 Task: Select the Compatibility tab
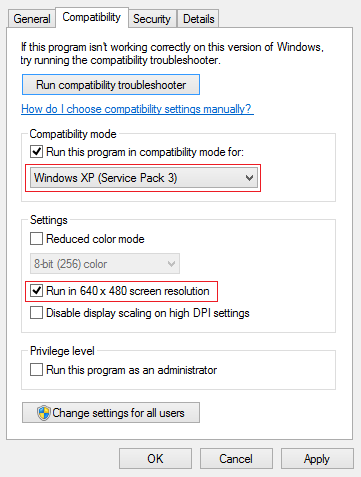pos(92,17)
